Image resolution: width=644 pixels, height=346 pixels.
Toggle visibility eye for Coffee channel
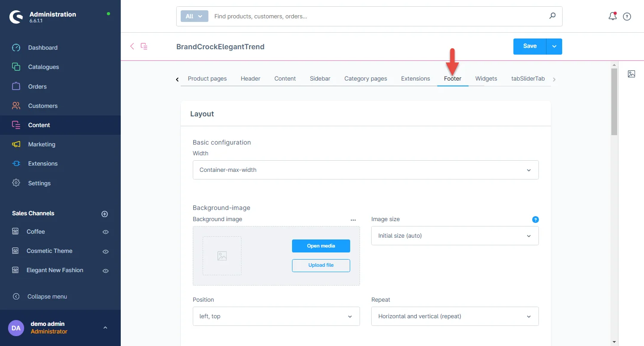tap(106, 232)
